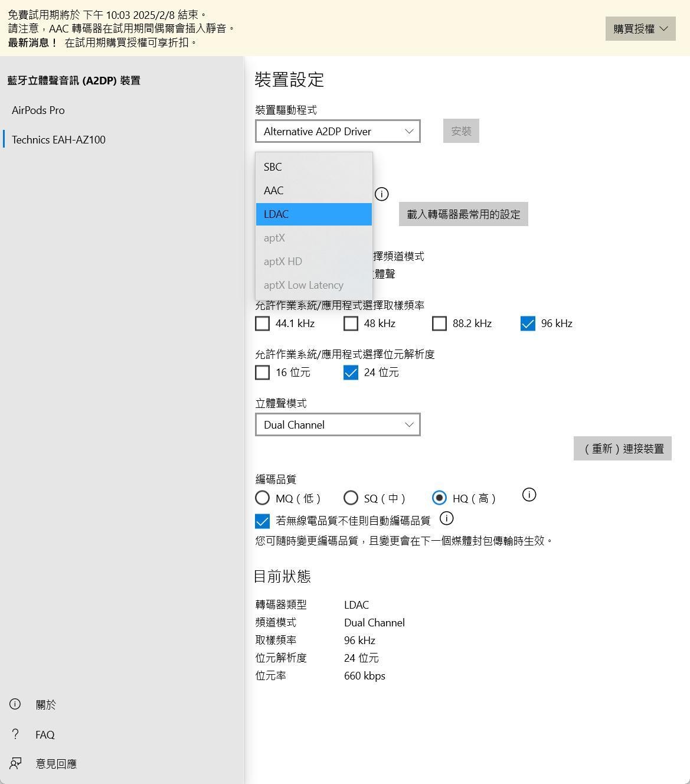
Task: Open the Alternative A2DP Driver dropdown
Action: [x=338, y=131]
